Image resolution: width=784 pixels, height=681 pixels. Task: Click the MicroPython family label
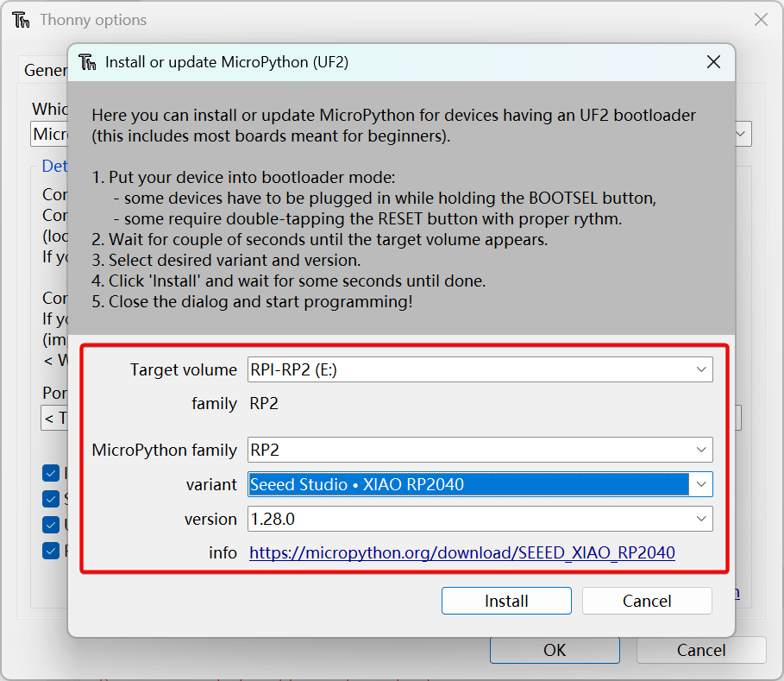164,450
